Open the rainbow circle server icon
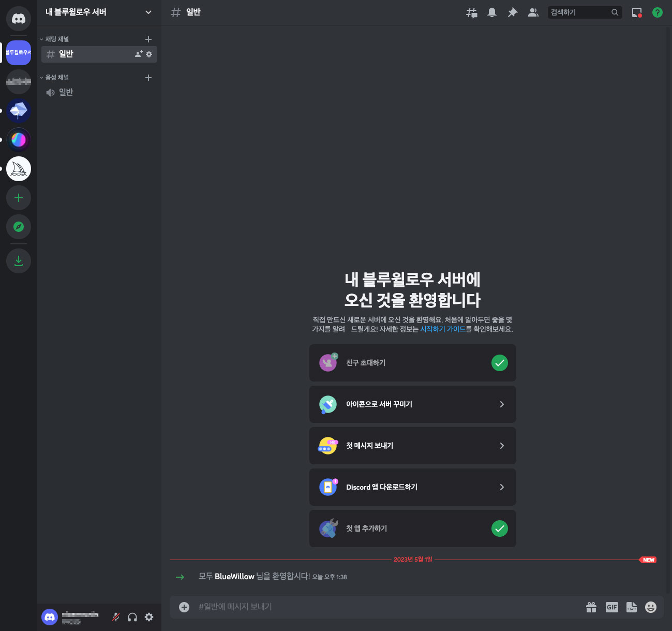Screen dimensions: 672x631 point(19,140)
